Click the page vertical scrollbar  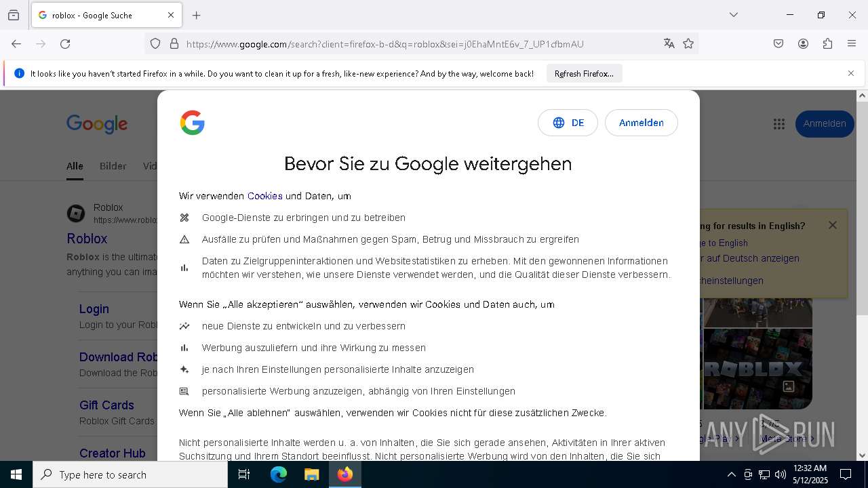pos(862,208)
